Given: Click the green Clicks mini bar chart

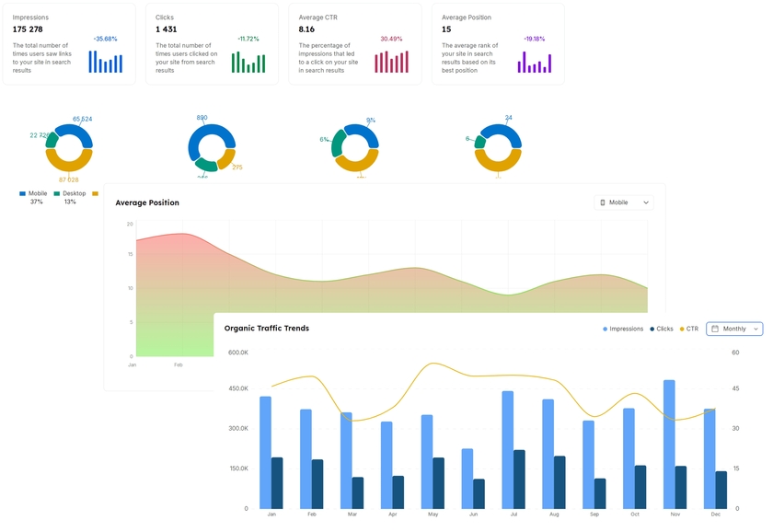Looking at the screenshot, I should click(248, 62).
